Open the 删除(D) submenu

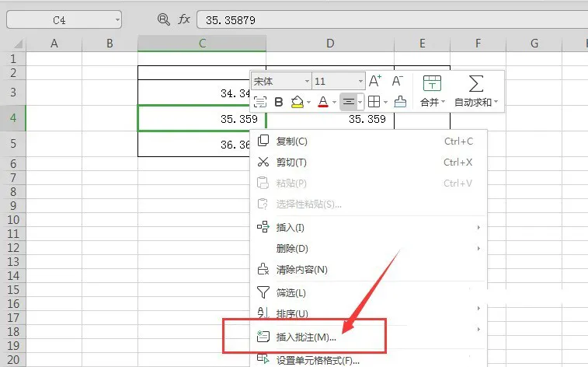pyautogui.click(x=369, y=248)
